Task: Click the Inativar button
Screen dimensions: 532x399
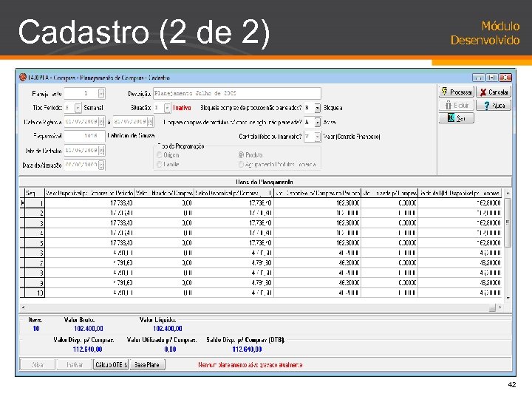Action: 75,364
